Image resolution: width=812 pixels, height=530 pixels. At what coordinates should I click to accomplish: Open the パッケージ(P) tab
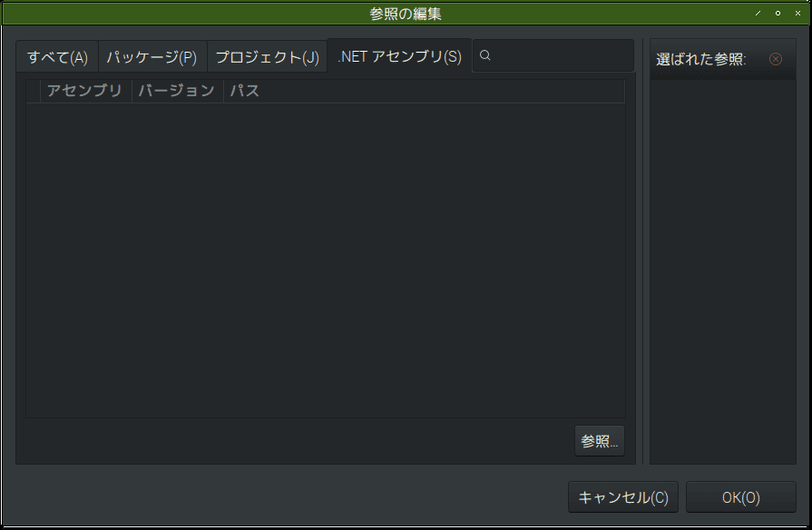152,55
